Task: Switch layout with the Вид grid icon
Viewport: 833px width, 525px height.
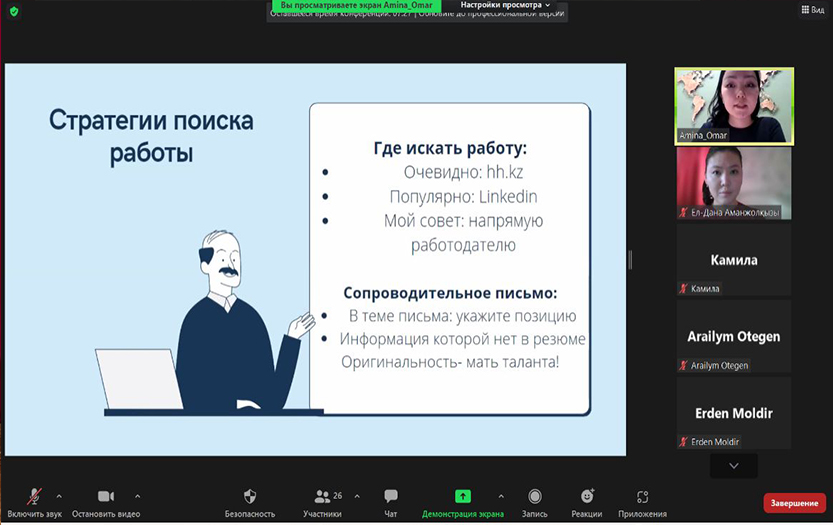Action: (x=812, y=10)
